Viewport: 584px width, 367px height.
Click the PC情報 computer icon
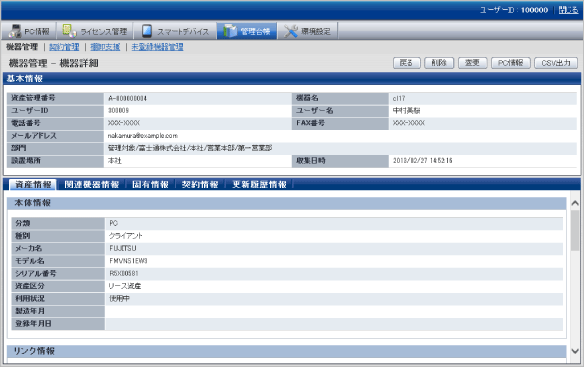[x=15, y=31]
